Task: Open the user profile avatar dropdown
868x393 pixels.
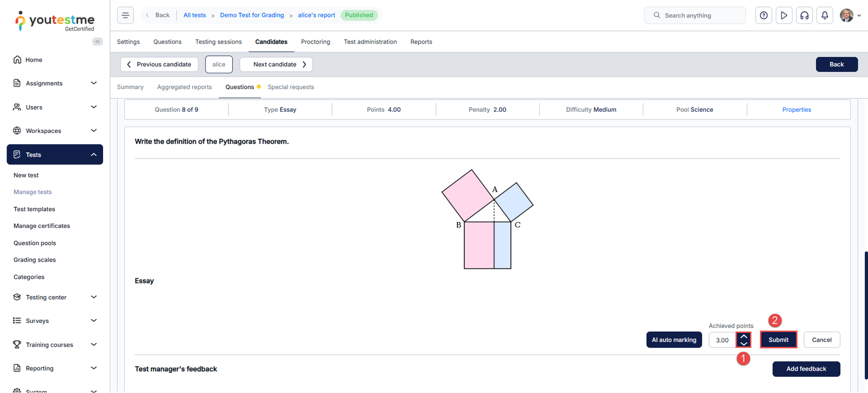Action: (x=850, y=15)
